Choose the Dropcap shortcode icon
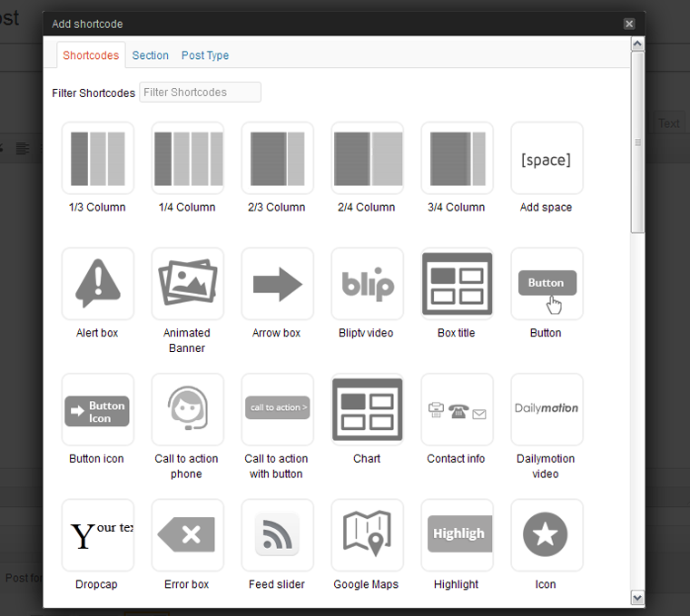 pyautogui.click(x=98, y=535)
